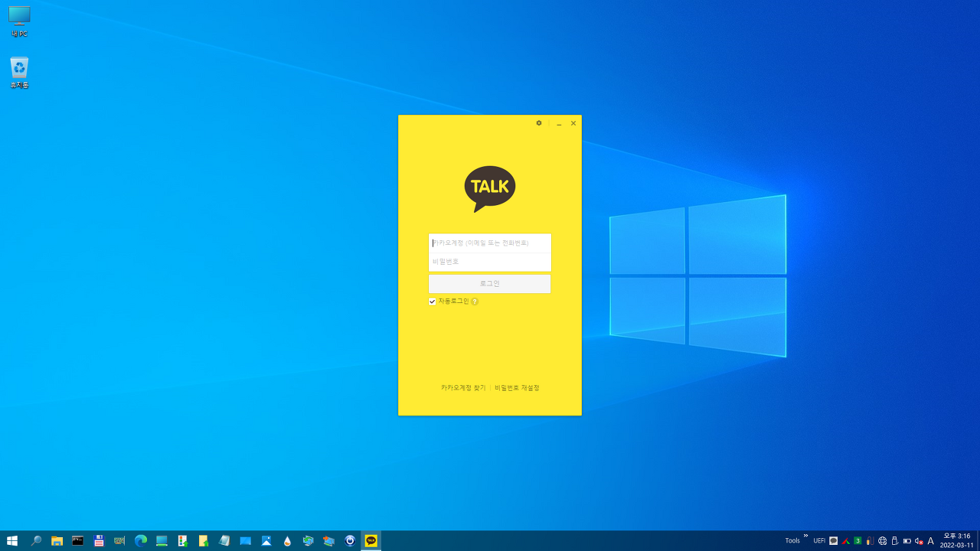Minimize the KakaoTalk login window
Viewport: 980px width, 551px height.
[x=559, y=123]
